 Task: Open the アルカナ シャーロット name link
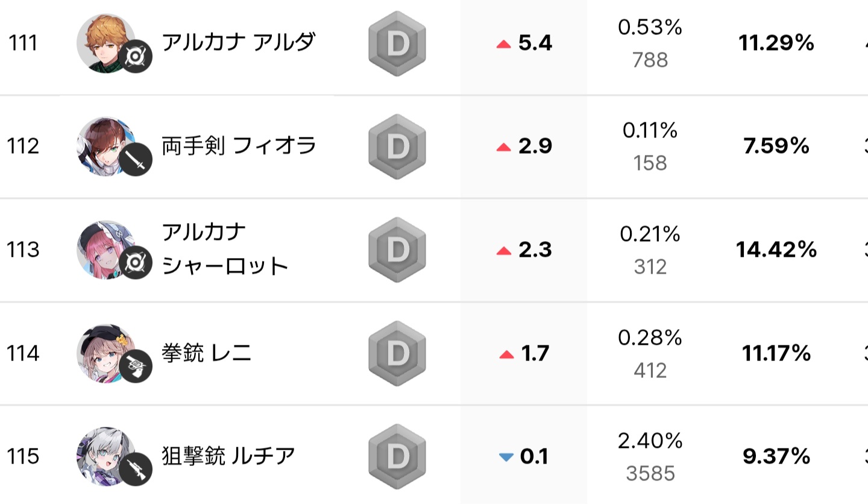pyautogui.click(x=225, y=249)
